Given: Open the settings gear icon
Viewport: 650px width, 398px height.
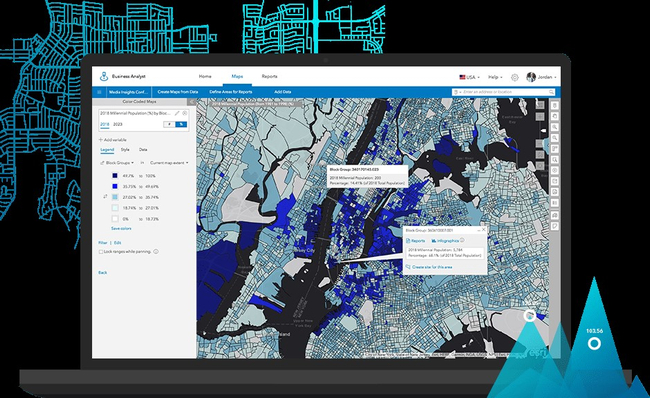Looking at the screenshot, I should pos(514,77).
